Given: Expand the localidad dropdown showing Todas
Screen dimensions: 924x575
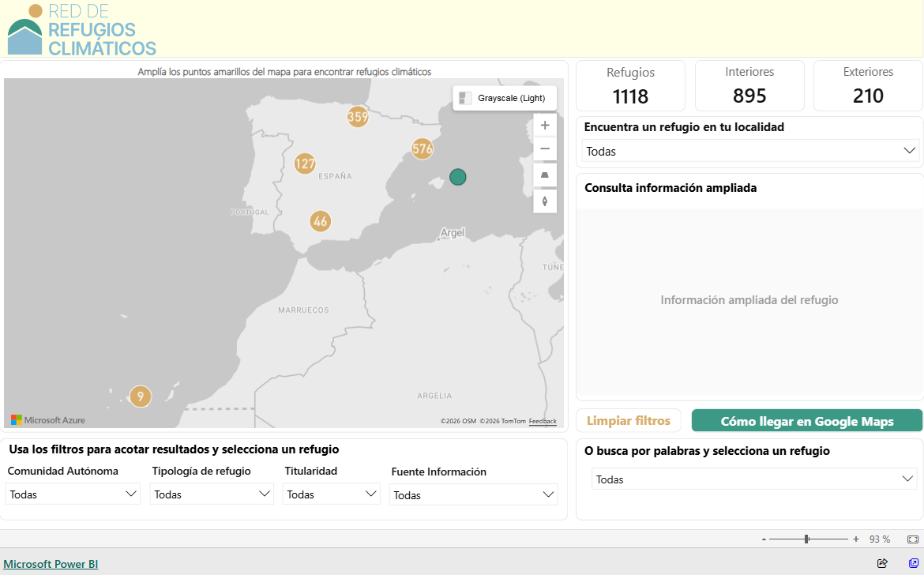Looking at the screenshot, I should point(749,151).
